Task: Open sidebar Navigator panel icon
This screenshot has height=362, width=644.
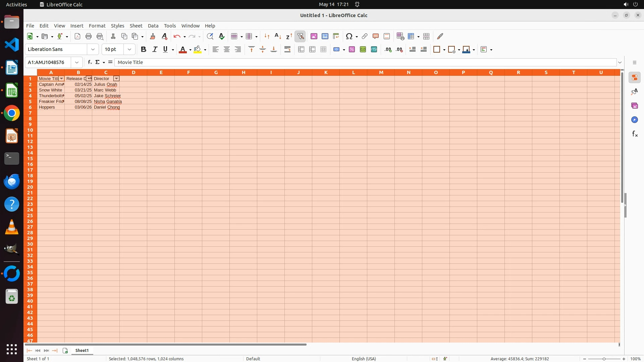Action: click(634, 120)
